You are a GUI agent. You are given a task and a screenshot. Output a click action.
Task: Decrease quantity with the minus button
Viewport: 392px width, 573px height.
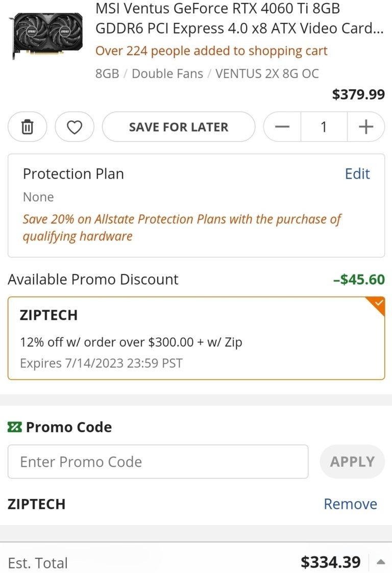(x=282, y=127)
